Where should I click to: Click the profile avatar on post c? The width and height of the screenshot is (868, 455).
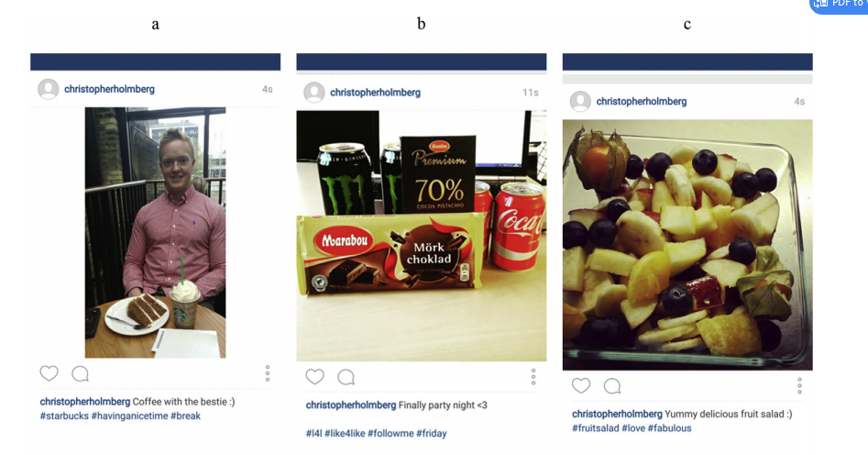point(580,102)
